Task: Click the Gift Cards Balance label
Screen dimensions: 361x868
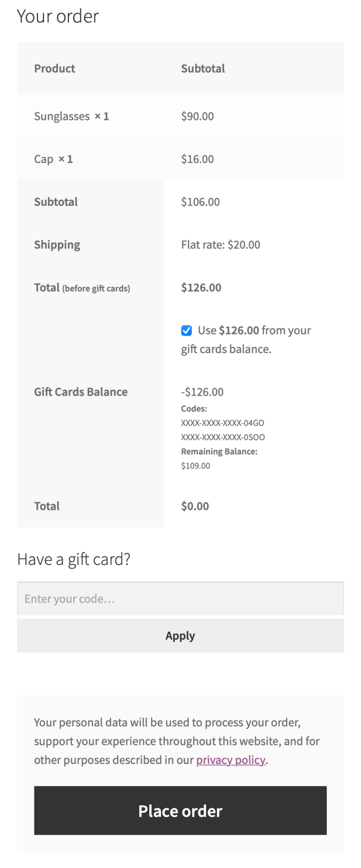Action: coord(81,392)
